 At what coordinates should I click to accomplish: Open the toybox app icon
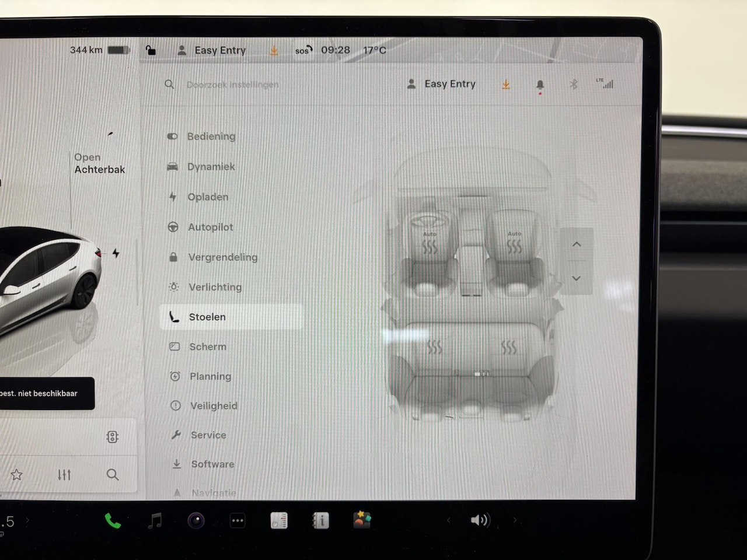click(x=362, y=520)
